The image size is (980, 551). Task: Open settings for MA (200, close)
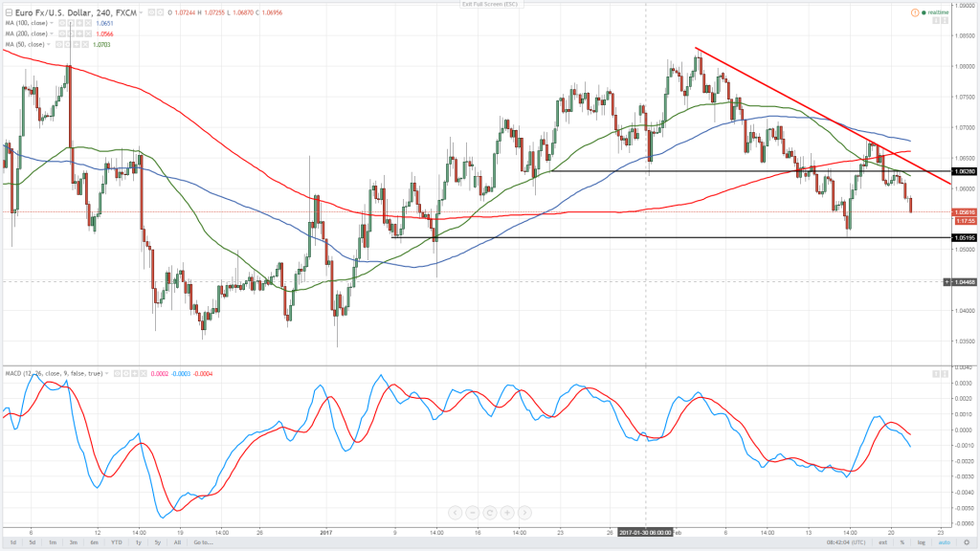71,33
